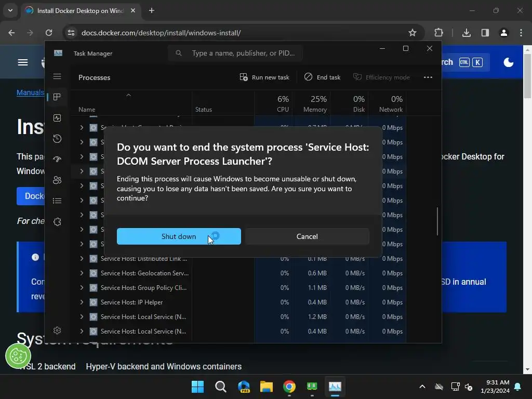Viewport: 532px width, 399px height.
Task: Open Docker docs hamburger menu
Action: pyautogui.click(x=23, y=62)
